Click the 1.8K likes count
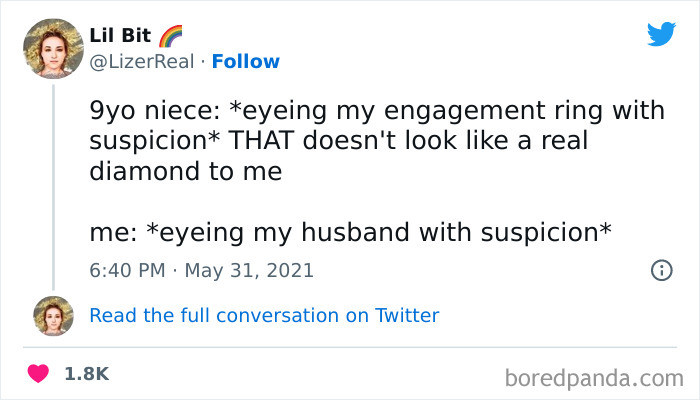The width and height of the screenshot is (700, 400). pyautogui.click(x=86, y=373)
